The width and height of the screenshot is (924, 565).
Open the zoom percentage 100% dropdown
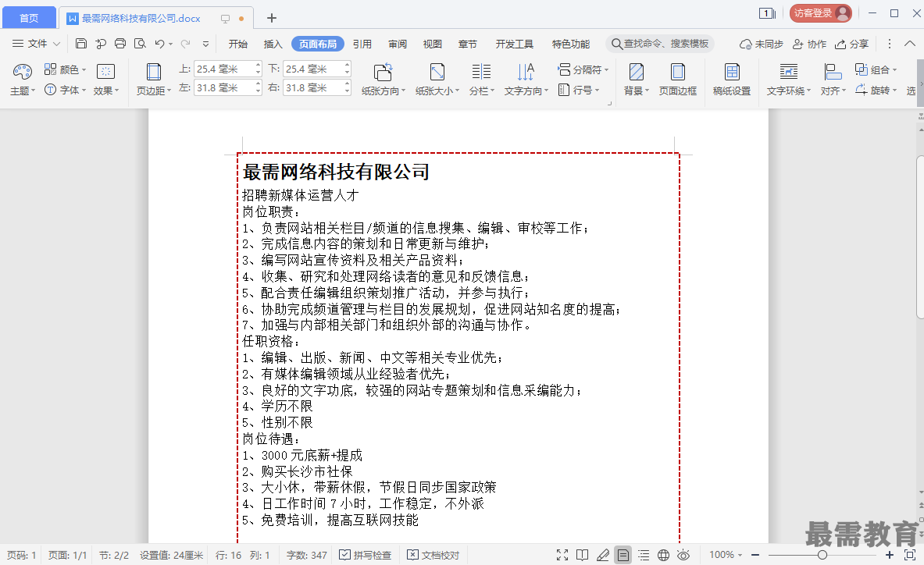[x=726, y=554]
